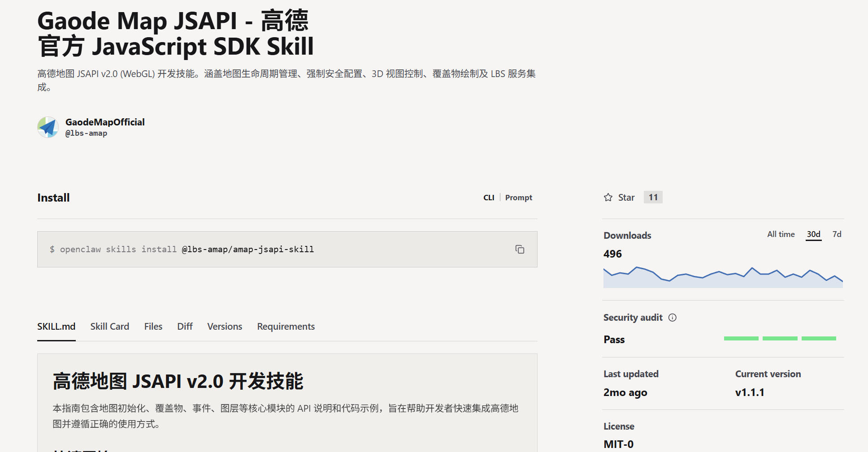Copy the install command with the copy icon
This screenshot has width=868, height=452.
pyautogui.click(x=520, y=250)
